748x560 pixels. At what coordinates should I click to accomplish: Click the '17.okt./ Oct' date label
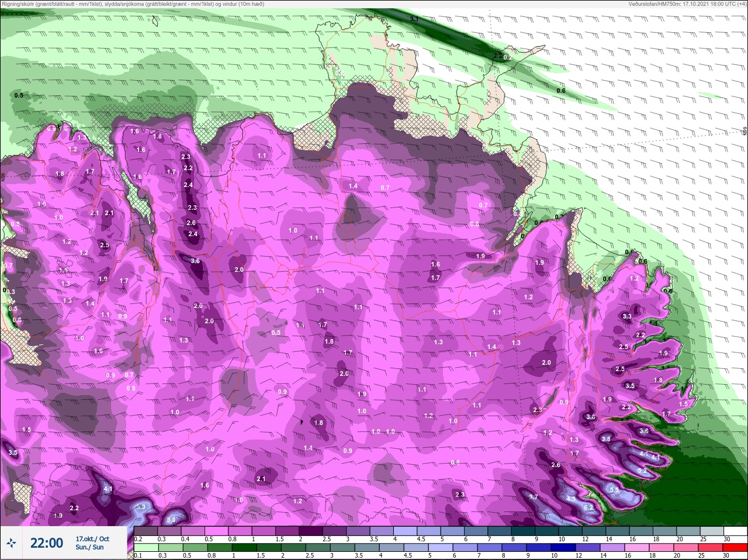coord(92,539)
